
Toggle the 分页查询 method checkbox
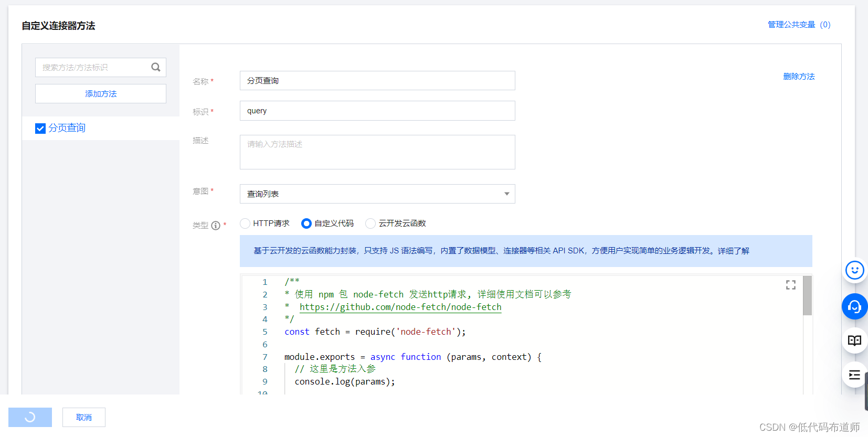[x=40, y=129]
